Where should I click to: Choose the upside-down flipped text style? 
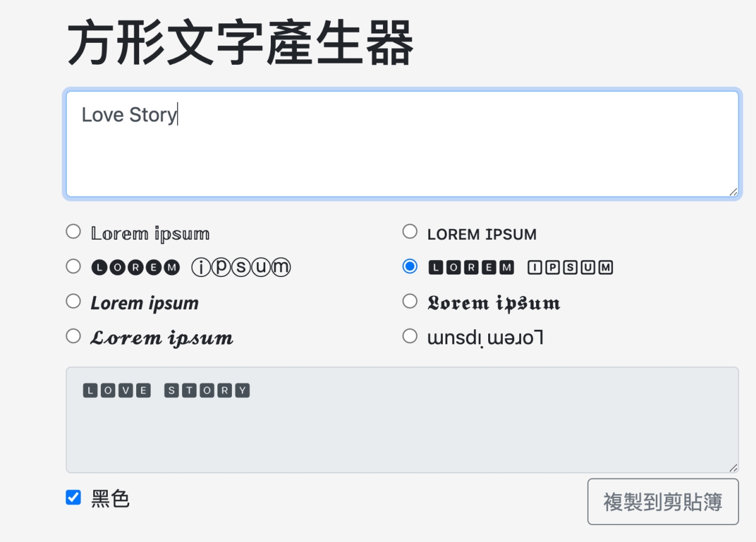409,336
